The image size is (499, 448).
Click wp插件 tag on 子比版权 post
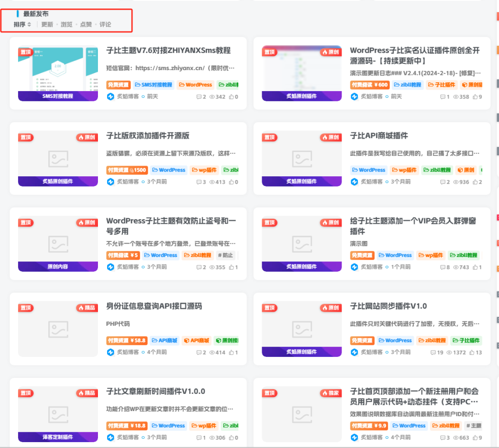(x=204, y=170)
